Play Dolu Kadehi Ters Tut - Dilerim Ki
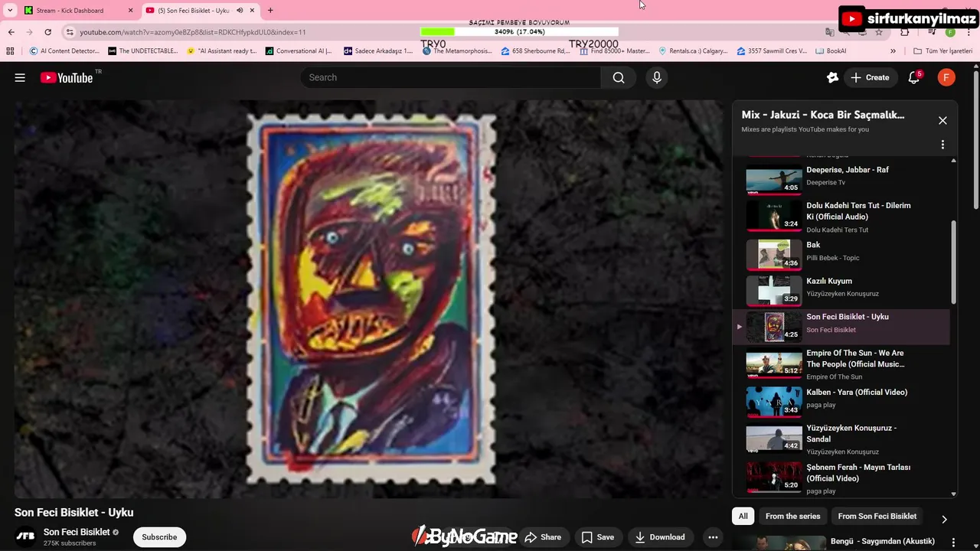Image resolution: width=980 pixels, height=551 pixels. point(841,217)
